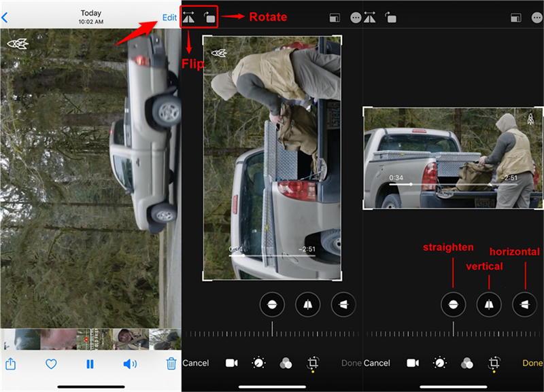Go back using the blue chevron arrow
The height and width of the screenshot is (392, 544).
click(5, 18)
